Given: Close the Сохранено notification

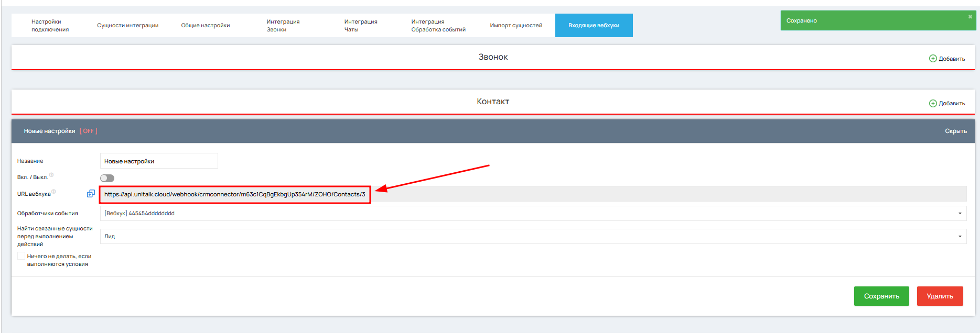Looking at the screenshot, I should pyautogui.click(x=970, y=17).
